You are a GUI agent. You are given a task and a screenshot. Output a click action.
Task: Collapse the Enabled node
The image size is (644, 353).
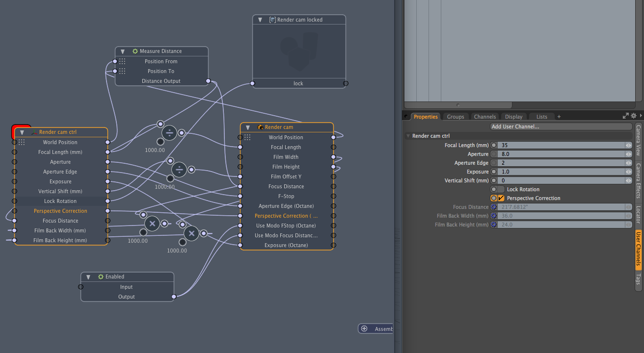(x=88, y=277)
